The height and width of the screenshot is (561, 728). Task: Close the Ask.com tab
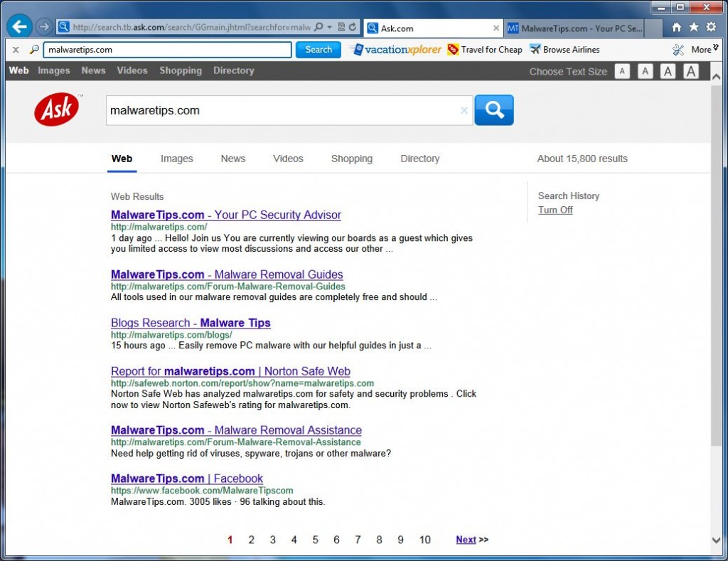(x=496, y=28)
